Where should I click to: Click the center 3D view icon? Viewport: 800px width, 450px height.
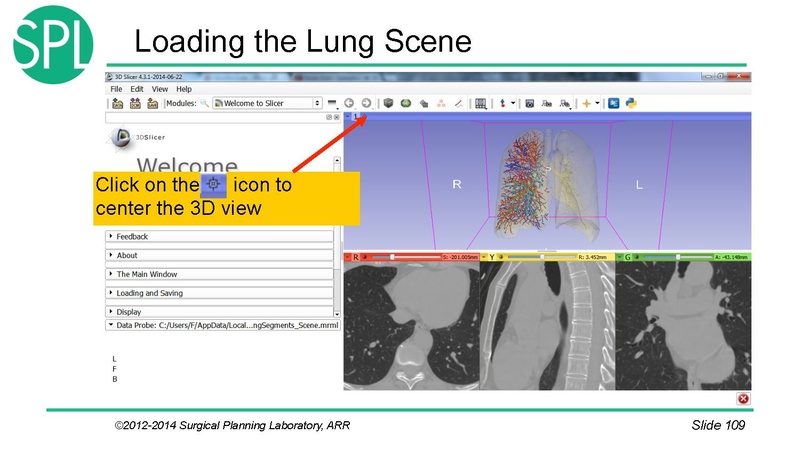364,117
